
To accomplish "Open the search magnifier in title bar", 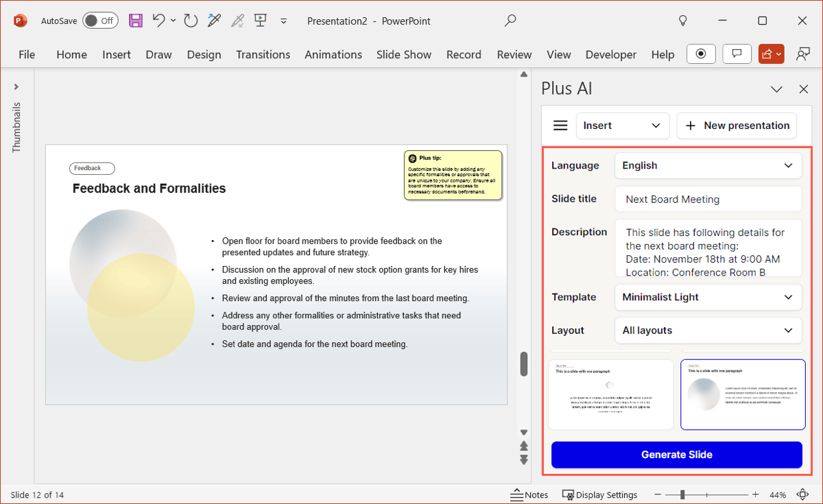I will 510,21.
